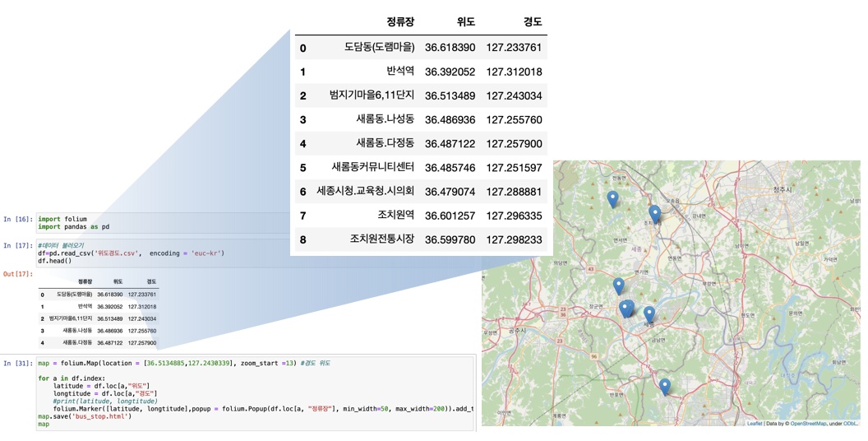The width and height of the screenshot is (868, 441).
Task: Select the In [16] import code cell
Action: 164,223
